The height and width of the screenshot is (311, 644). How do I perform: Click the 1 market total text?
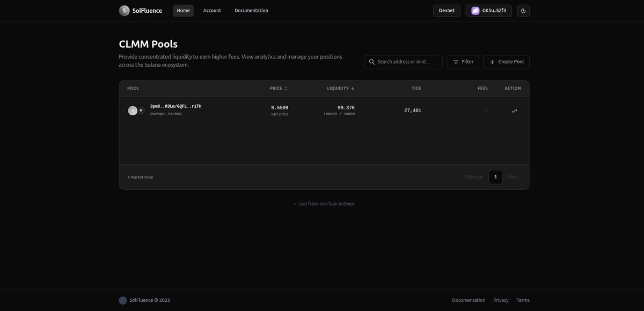point(140,177)
